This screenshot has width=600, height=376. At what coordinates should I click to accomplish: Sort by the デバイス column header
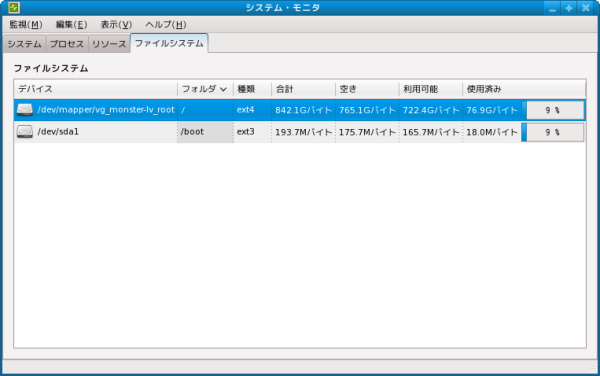click(x=96, y=89)
